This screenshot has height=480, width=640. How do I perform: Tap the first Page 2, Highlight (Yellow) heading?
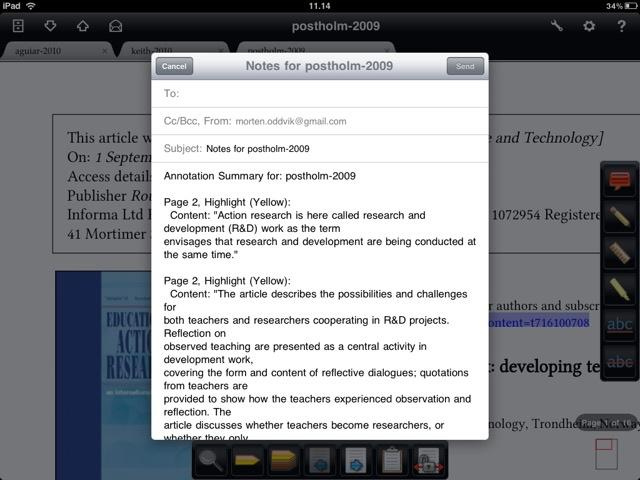[x=227, y=202]
